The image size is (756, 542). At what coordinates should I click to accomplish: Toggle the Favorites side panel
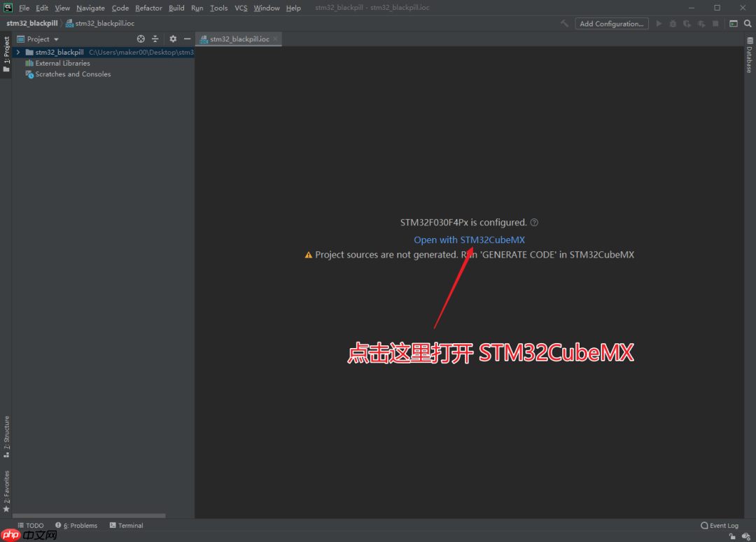pyautogui.click(x=6, y=490)
